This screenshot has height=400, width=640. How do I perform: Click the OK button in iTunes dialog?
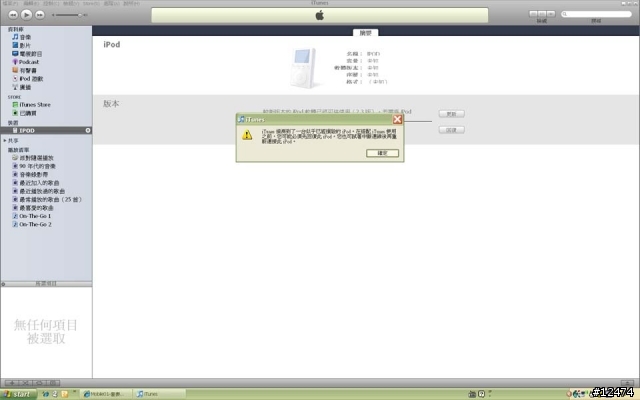[x=382, y=153]
